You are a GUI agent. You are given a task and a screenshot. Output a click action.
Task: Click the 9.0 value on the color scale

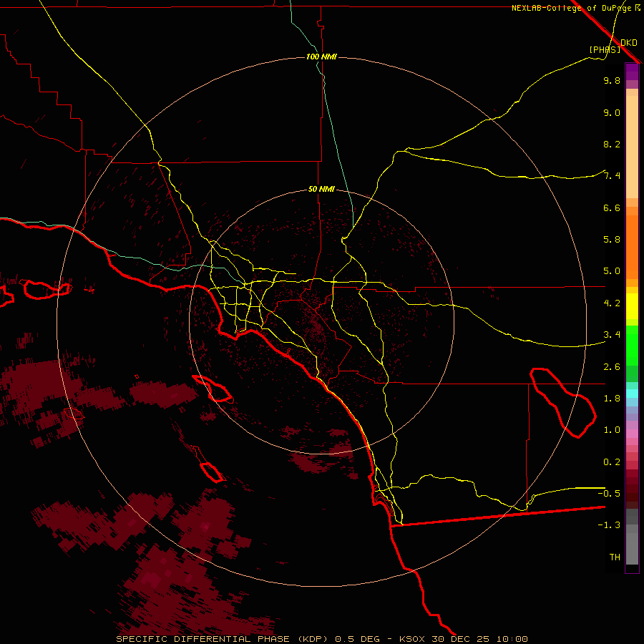tap(612, 112)
